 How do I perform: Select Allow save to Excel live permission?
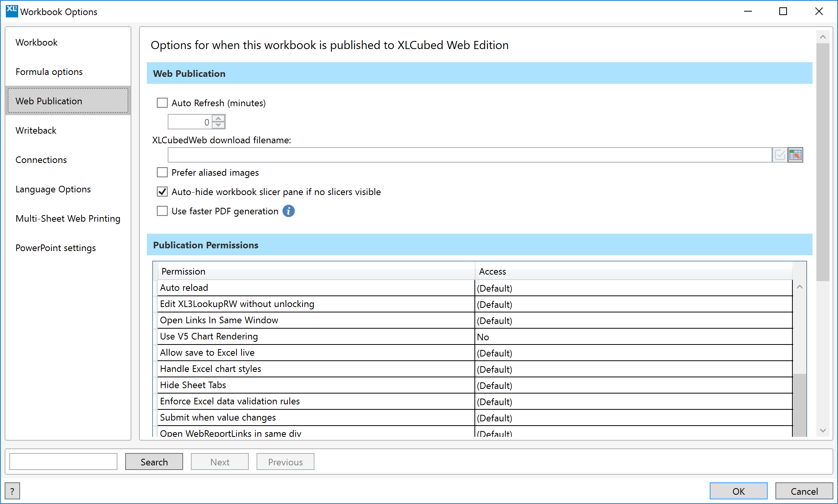316,353
